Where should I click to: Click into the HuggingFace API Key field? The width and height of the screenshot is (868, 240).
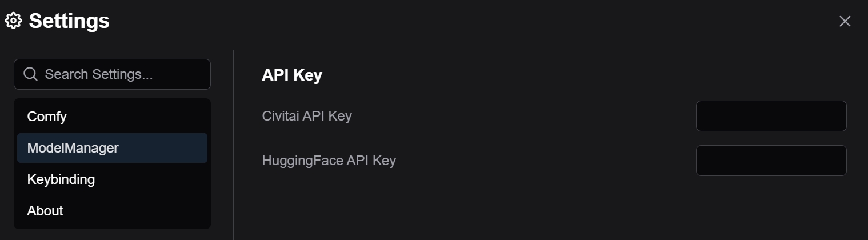pyautogui.click(x=771, y=161)
